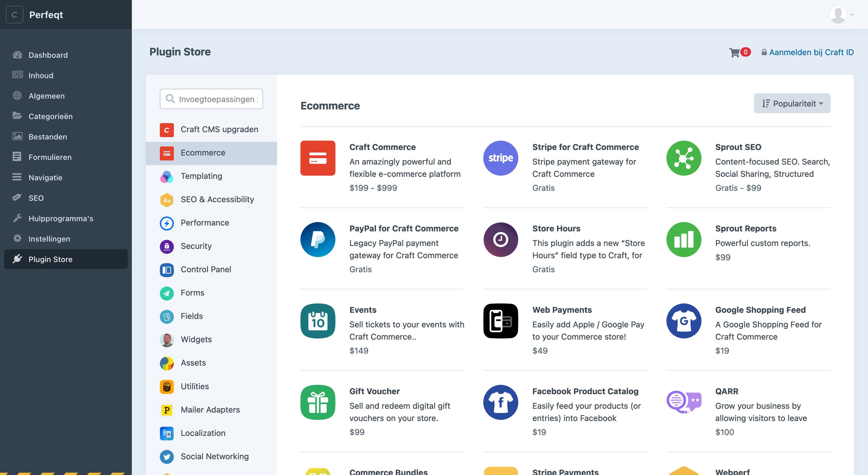Click the Control Panel category icon
This screenshot has height=475, width=868.
[167, 270]
